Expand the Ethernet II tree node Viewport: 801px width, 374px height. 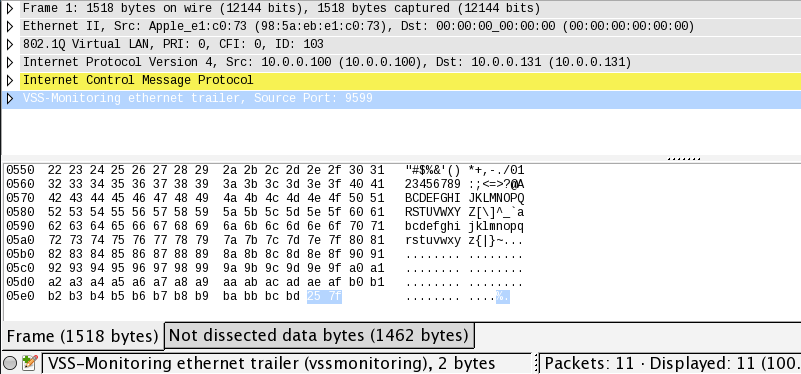[x=9, y=27]
